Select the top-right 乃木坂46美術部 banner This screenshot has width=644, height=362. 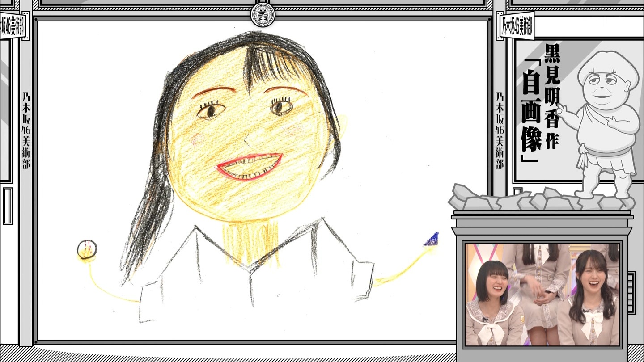tap(517, 27)
